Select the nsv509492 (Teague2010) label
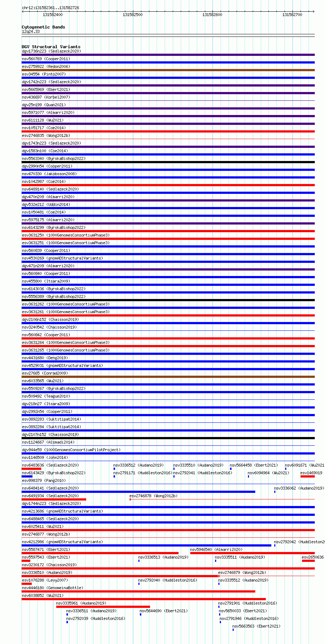325x644 pixels. click(46, 396)
